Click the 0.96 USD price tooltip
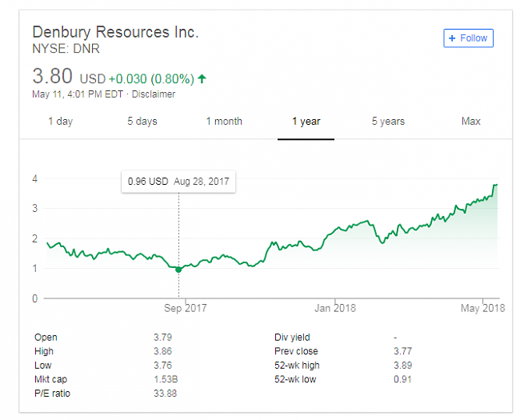This screenshot has height=420, width=520. (178, 182)
